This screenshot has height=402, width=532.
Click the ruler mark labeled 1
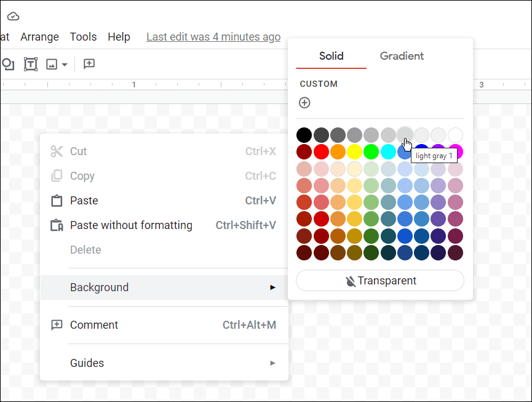133,84
